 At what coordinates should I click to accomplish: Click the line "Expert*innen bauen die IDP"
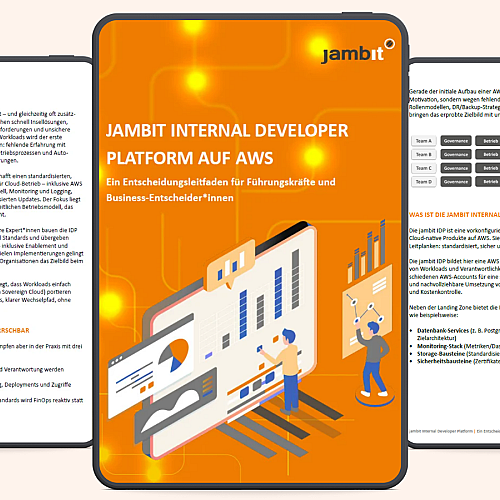[x=39, y=230]
